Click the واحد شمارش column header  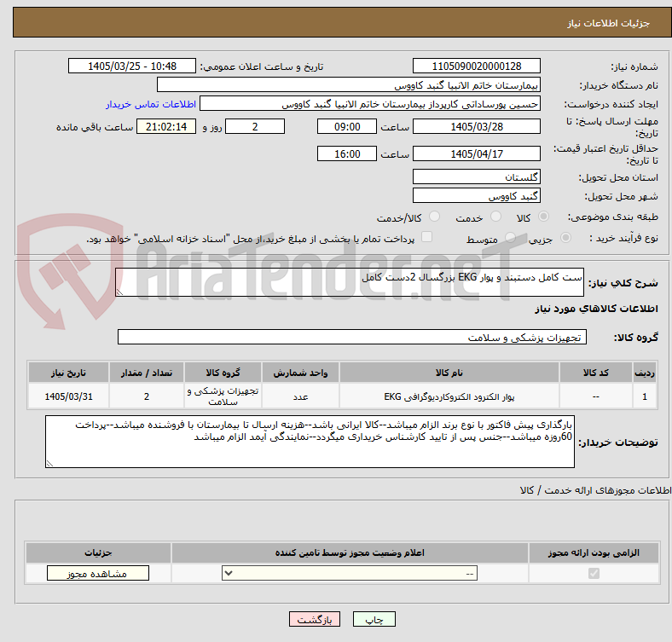(x=300, y=373)
